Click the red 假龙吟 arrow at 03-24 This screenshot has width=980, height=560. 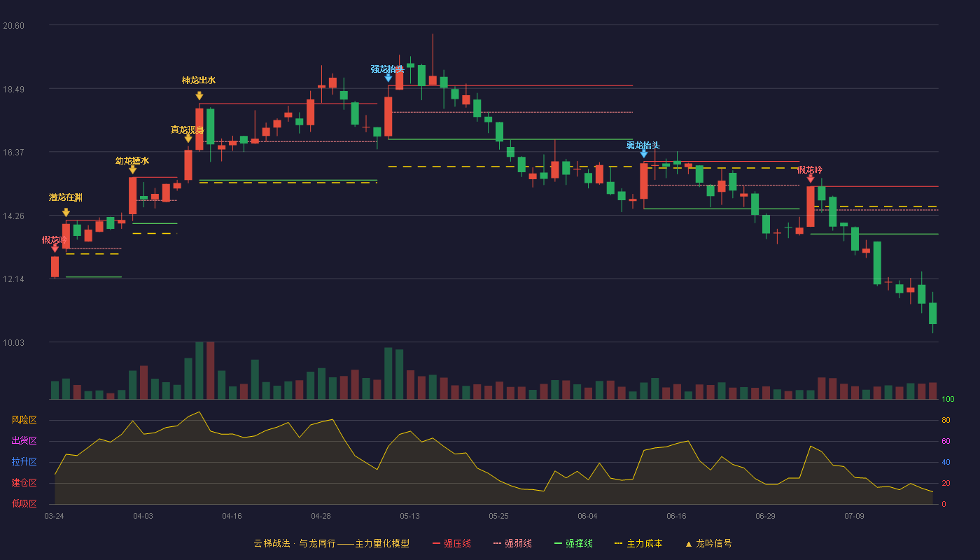(55, 248)
